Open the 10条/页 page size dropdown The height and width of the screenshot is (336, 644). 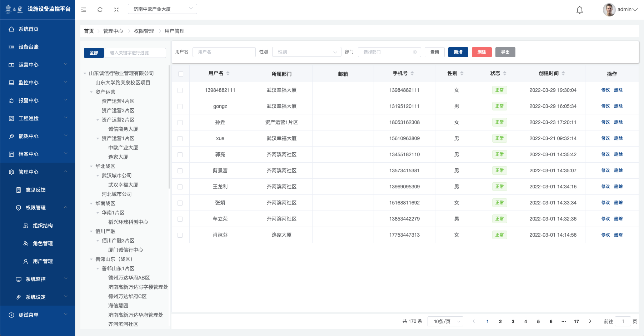(446, 321)
